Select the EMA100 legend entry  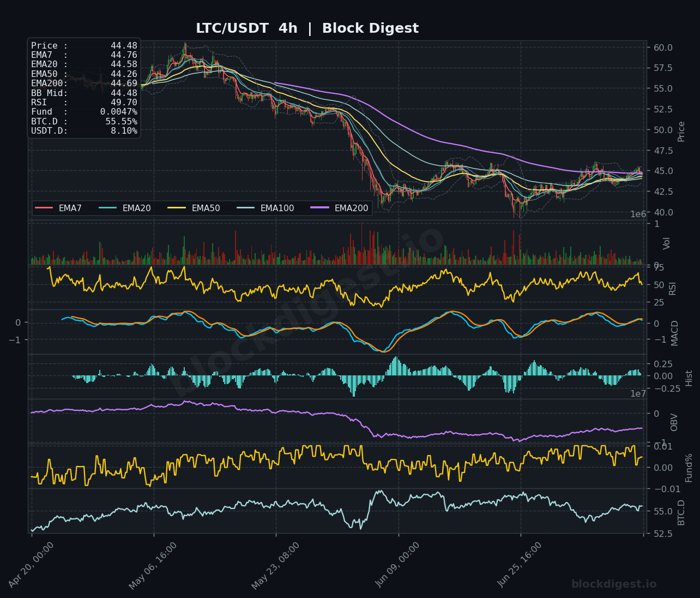(x=265, y=208)
